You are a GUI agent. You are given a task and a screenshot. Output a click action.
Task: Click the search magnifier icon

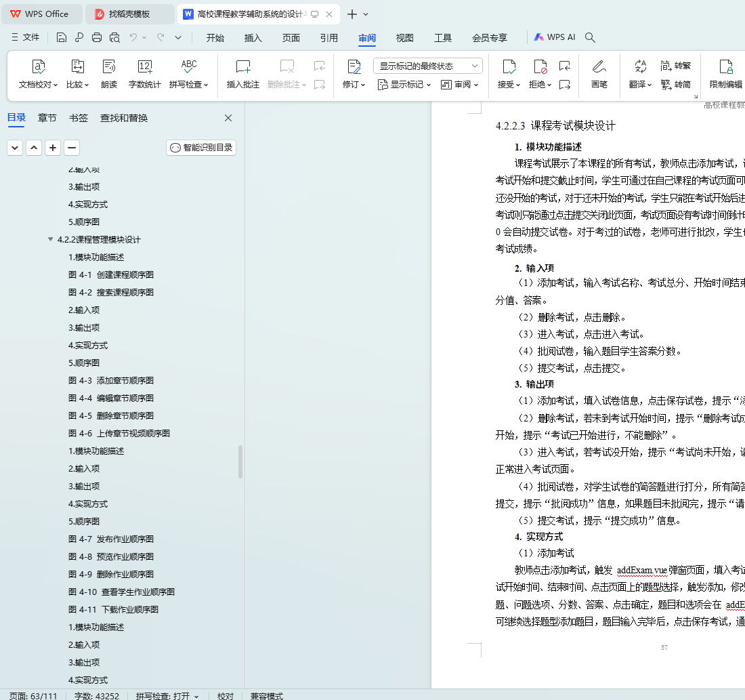(590, 37)
